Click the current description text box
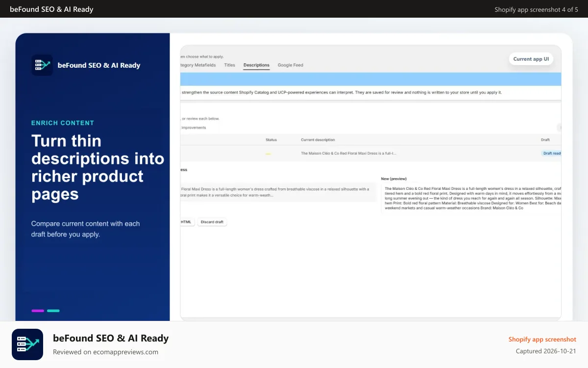Viewport: 588px width, 368px height. pyautogui.click(x=279, y=192)
